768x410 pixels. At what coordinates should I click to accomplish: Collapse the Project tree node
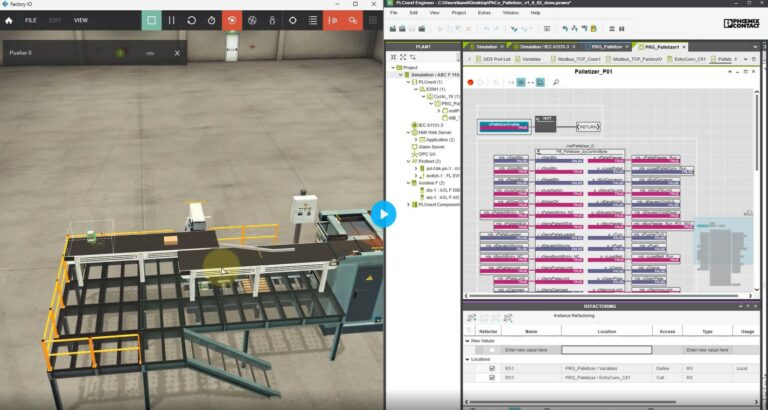[x=393, y=68]
